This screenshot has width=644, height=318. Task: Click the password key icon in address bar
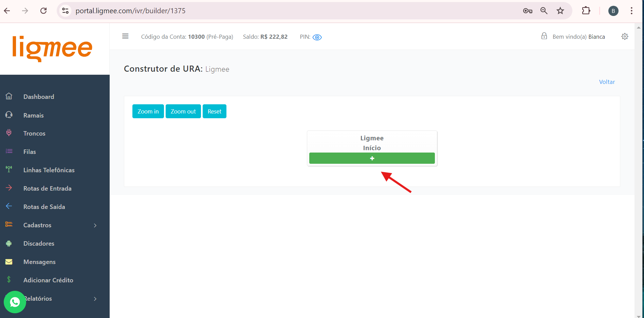click(527, 11)
